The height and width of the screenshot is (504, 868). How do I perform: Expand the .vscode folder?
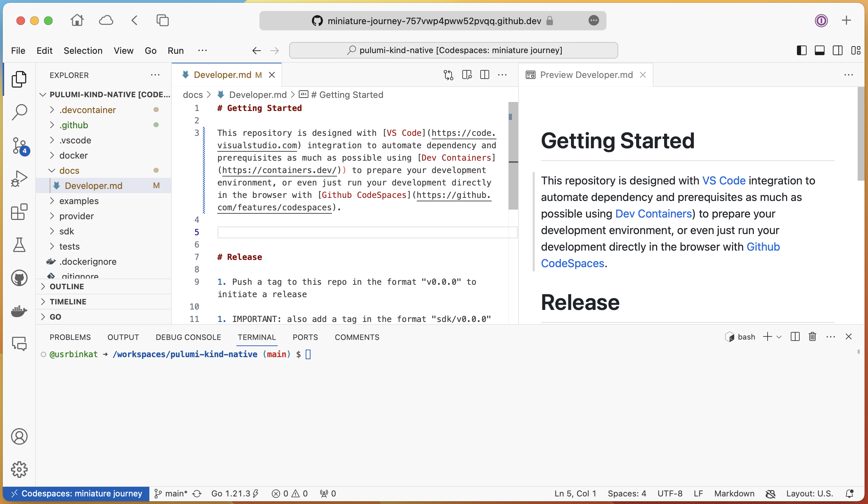[103, 140]
